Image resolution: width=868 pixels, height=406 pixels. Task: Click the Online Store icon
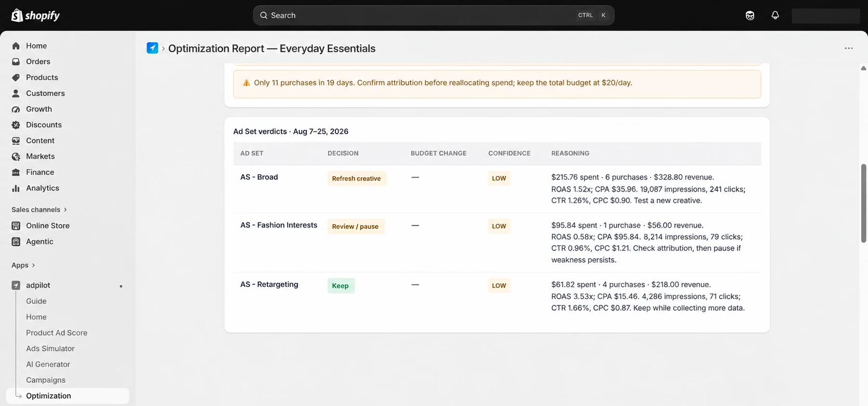(16, 226)
